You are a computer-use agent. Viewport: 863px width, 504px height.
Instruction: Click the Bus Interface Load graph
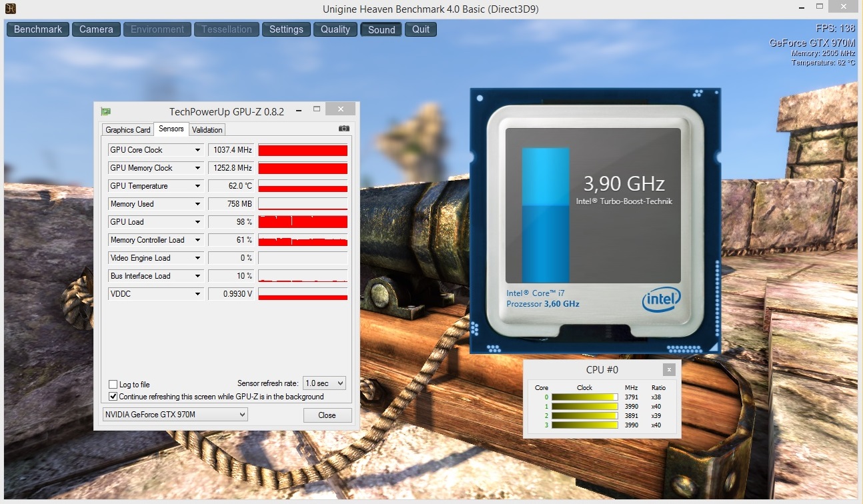tap(303, 276)
